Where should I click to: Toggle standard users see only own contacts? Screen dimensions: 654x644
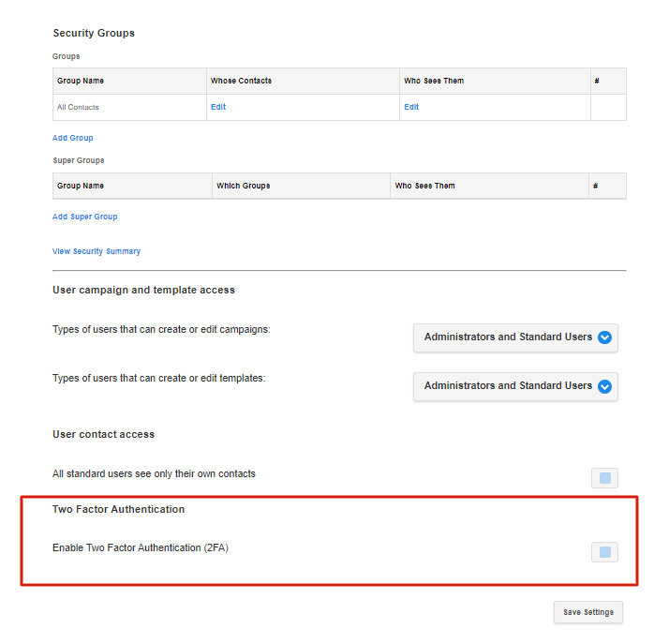604,478
